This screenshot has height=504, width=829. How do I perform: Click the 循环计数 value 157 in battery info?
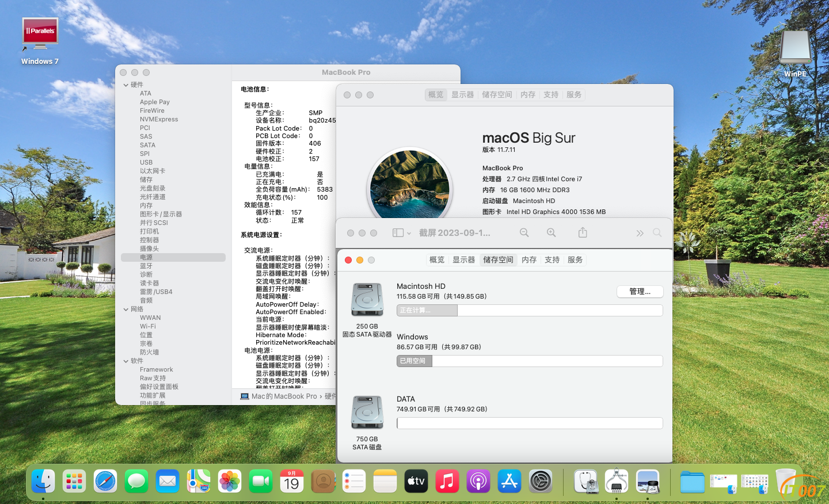click(296, 213)
